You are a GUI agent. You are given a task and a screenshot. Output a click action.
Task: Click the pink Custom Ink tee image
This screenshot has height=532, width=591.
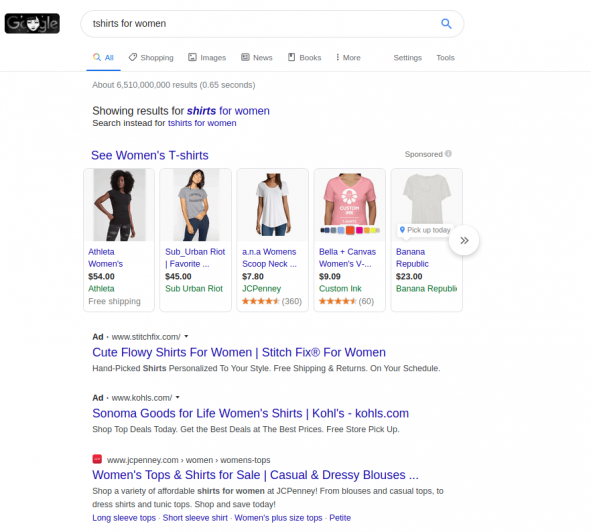click(349, 200)
